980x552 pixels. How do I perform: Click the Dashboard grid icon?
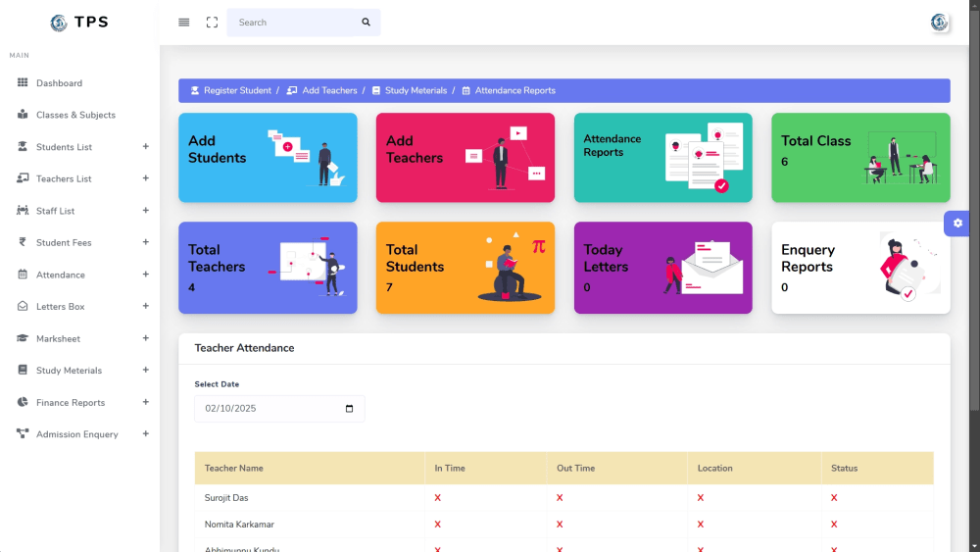[x=23, y=82]
